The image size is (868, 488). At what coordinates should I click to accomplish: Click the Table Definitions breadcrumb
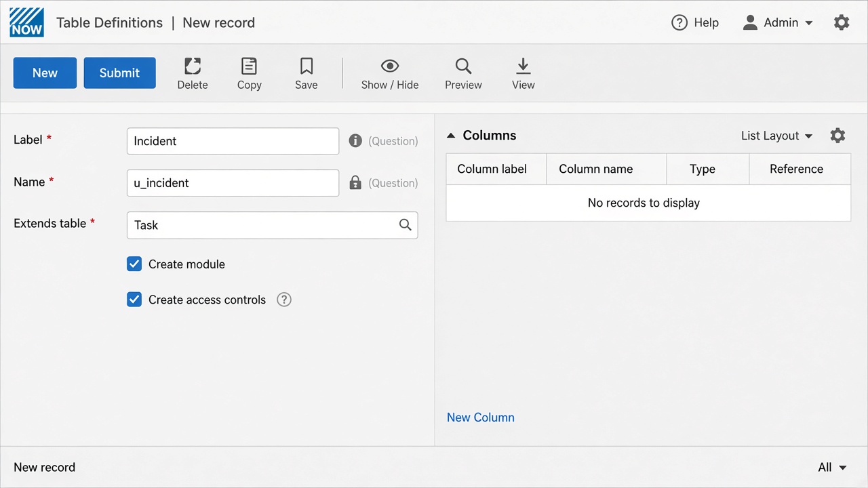pos(109,22)
